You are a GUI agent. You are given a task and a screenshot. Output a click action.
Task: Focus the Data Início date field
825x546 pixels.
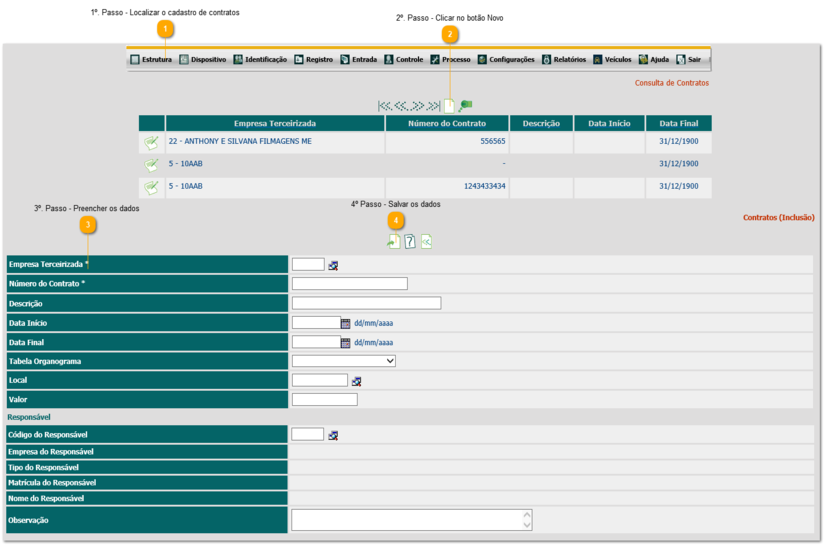(316, 323)
